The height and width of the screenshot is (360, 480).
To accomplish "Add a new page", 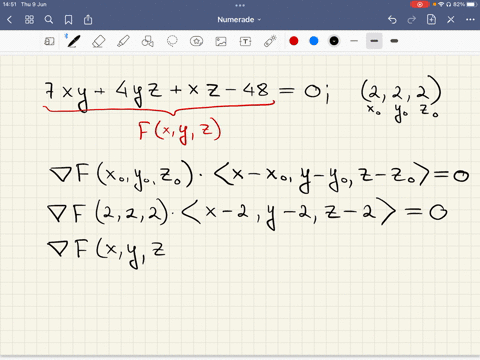I will (x=431, y=20).
